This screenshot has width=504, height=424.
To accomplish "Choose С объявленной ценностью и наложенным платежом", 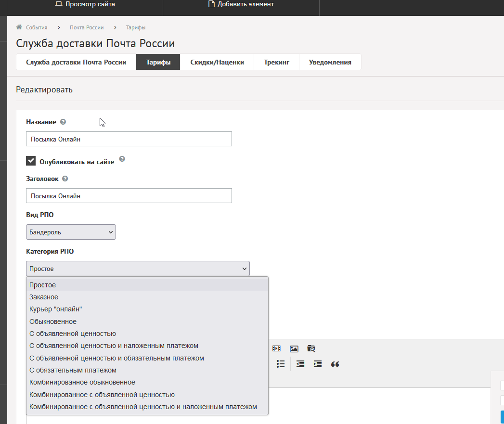I will [147, 346].
